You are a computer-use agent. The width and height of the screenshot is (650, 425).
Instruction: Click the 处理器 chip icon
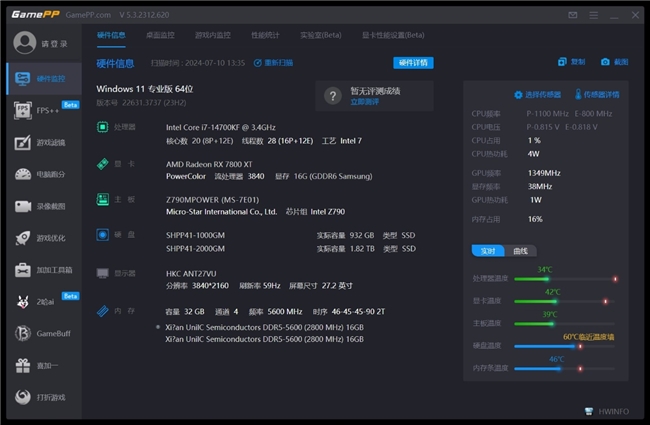pos(102,127)
